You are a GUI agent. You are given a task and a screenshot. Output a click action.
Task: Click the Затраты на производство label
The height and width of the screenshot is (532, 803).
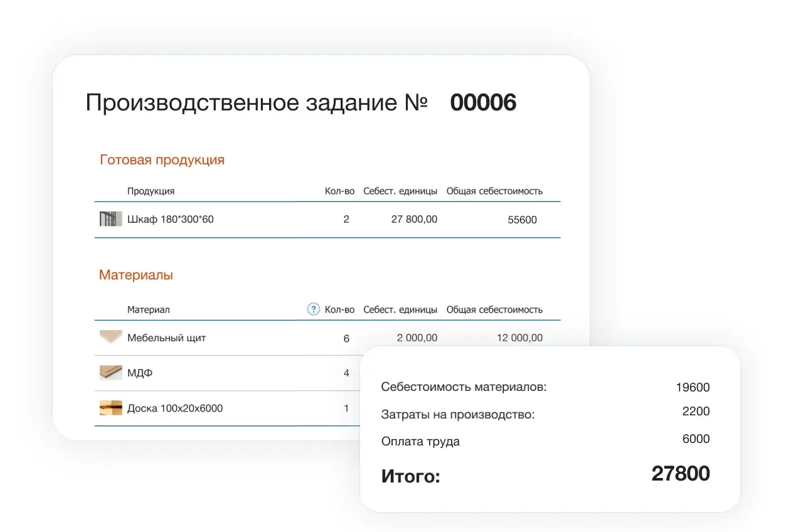pyautogui.click(x=458, y=415)
